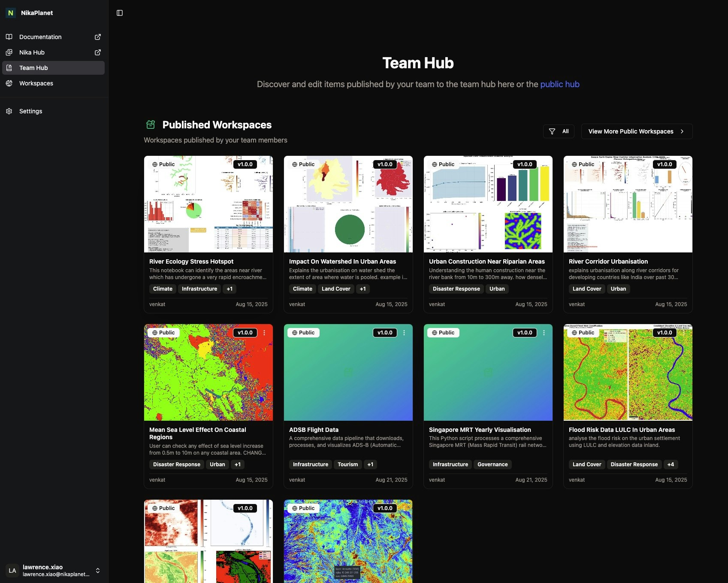Screen dimensions: 728x583
Task: Open the ADSB Flight Data card options menu
Action: 404,333
